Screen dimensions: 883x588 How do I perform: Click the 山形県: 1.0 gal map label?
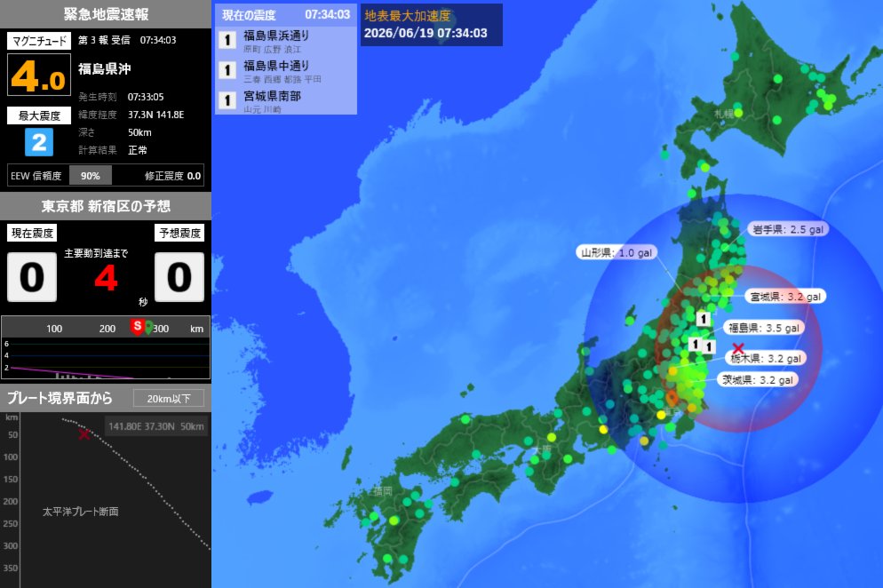617,253
